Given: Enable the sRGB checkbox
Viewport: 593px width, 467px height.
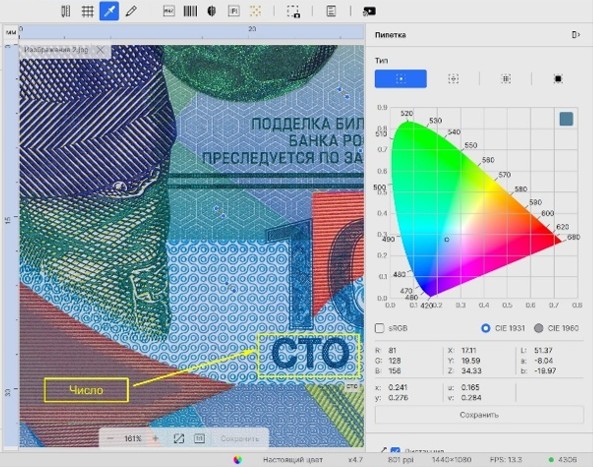Looking at the screenshot, I should [379, 328].
